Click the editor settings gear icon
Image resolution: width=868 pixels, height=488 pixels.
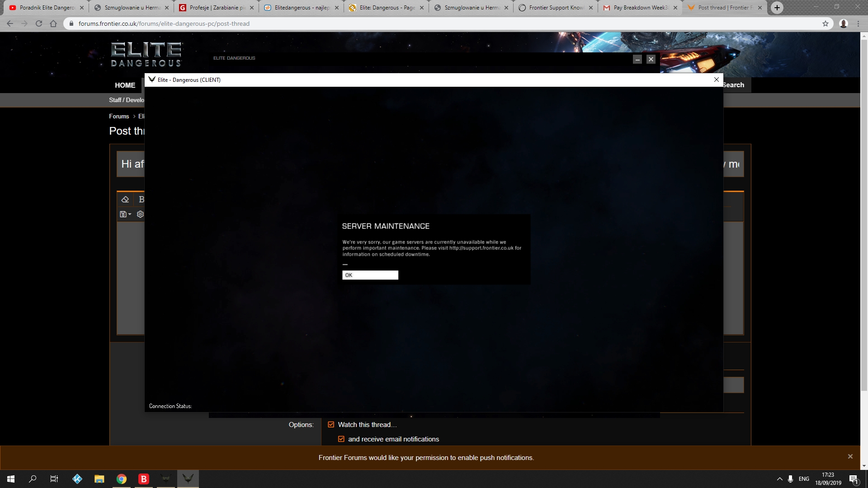coord(140,214)
